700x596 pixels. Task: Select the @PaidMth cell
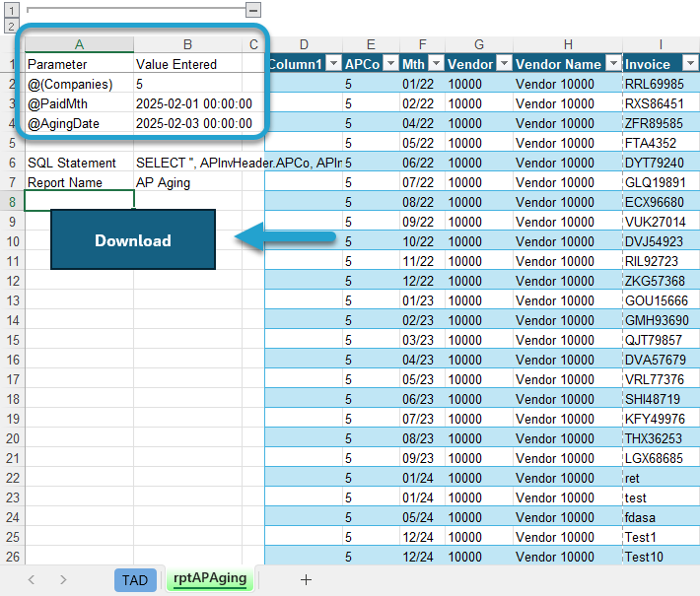79,103
